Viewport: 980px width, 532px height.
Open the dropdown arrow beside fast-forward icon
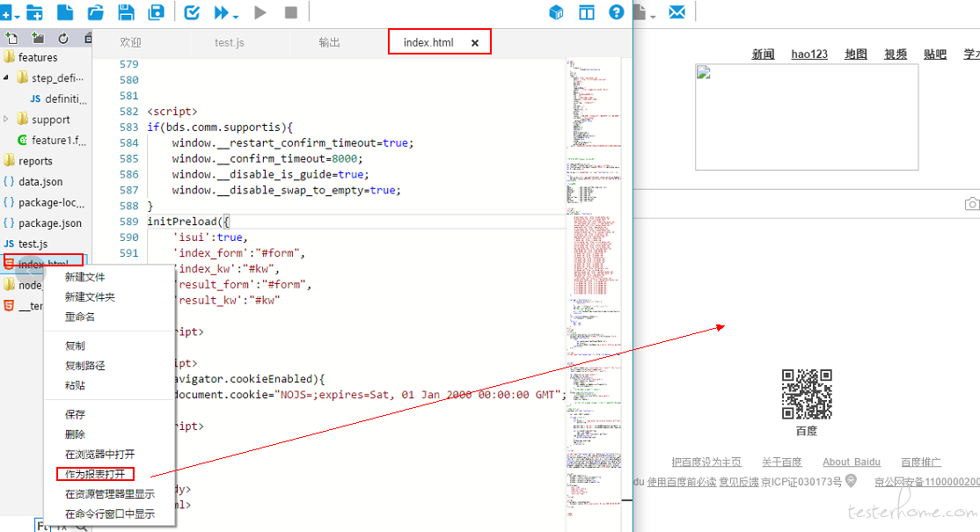[236, 16]
